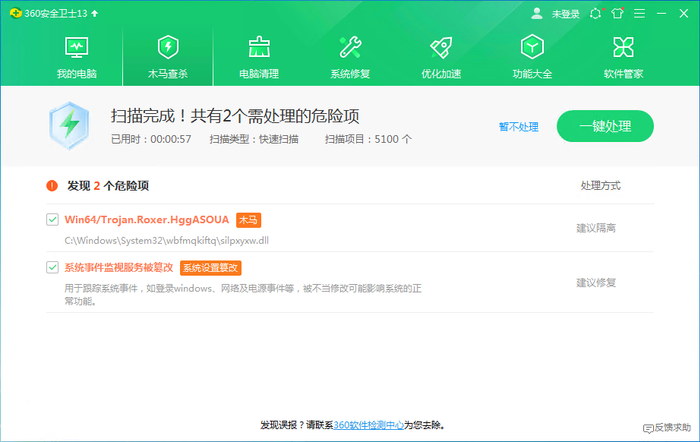Click the 建议修复 action for system setting

coord(596,282)
